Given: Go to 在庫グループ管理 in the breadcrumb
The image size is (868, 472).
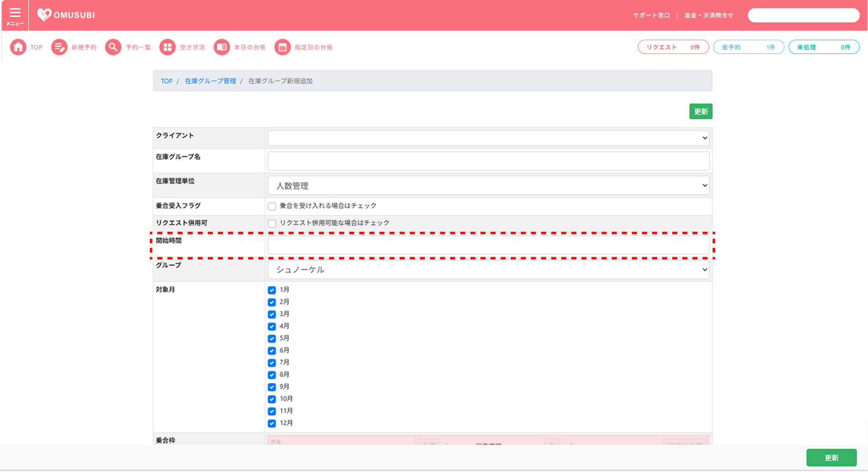Looking at the screenshot, I should 210,81.
